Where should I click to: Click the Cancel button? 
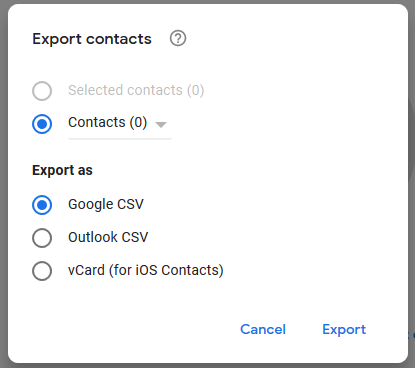(263, 329)
